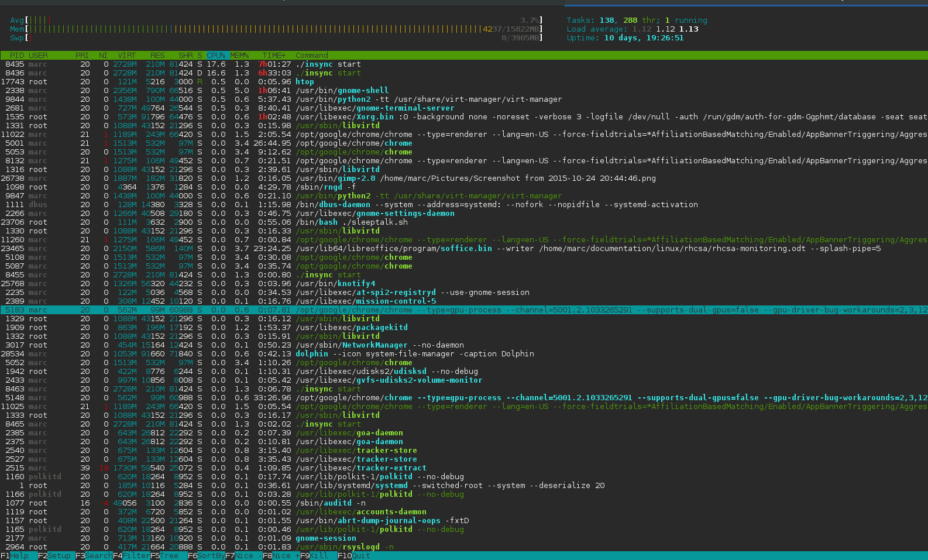Select the /sbin/rngd -f process
Viewport: 928px width, 560px height.
click(x=464, y=187)
